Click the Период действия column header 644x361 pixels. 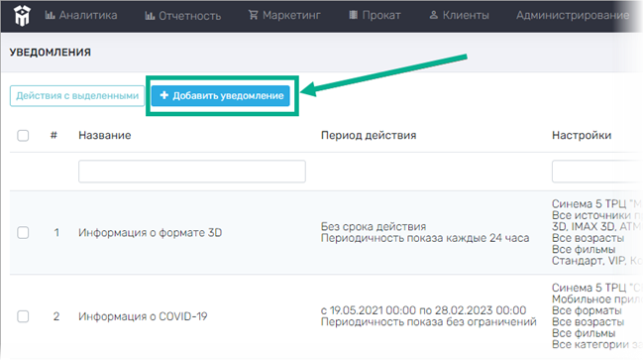[x=369, y=135]
